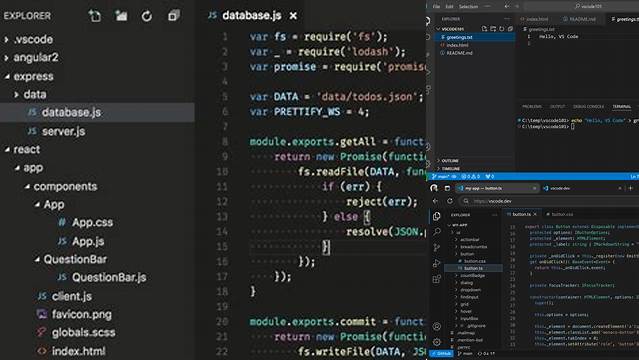This screenshot has width=639, height=360.
Task: Click the New File icon in Explorer header
Action: pyautogui.click(x=95, y=16)
